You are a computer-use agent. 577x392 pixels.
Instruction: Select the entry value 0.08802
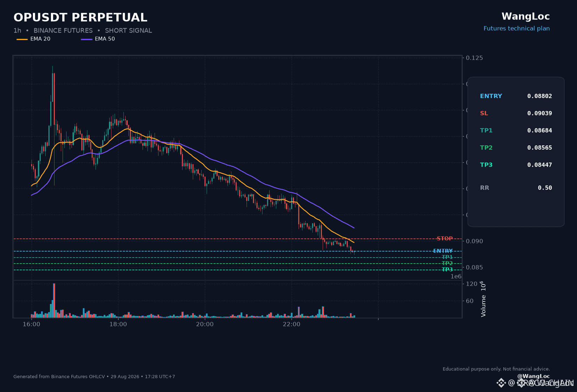click(540, 96)
